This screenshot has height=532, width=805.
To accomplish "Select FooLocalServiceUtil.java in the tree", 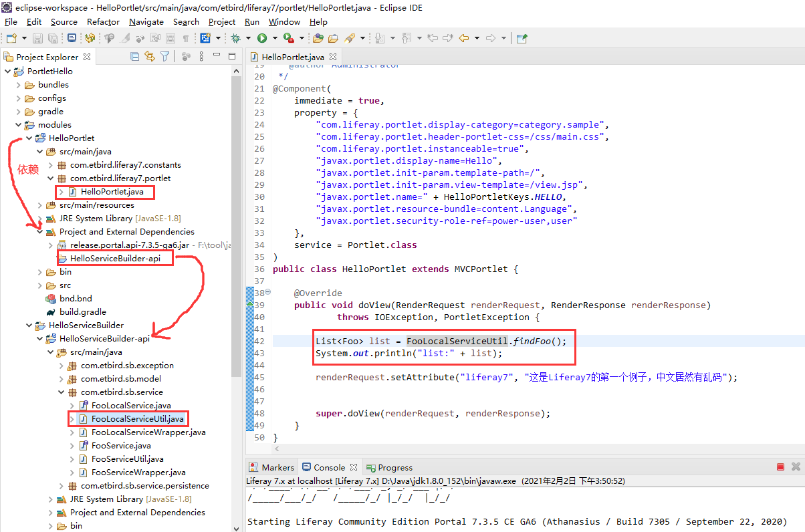I will tap(138, 419).
